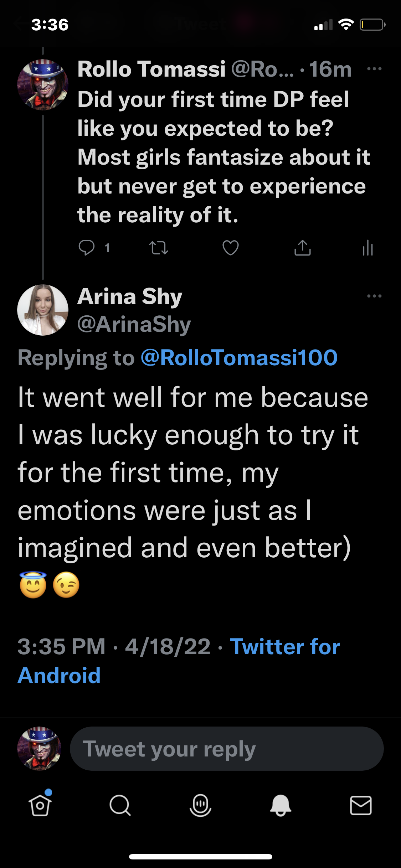
Task: Open Arina Shy's profile picture
Action: point(43,310)
